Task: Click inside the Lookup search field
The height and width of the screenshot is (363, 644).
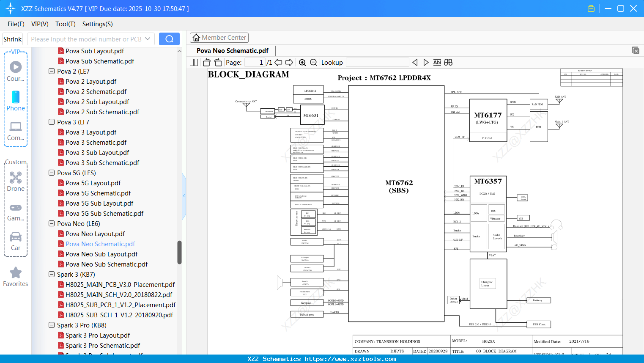Action: (x=377, y=62)
